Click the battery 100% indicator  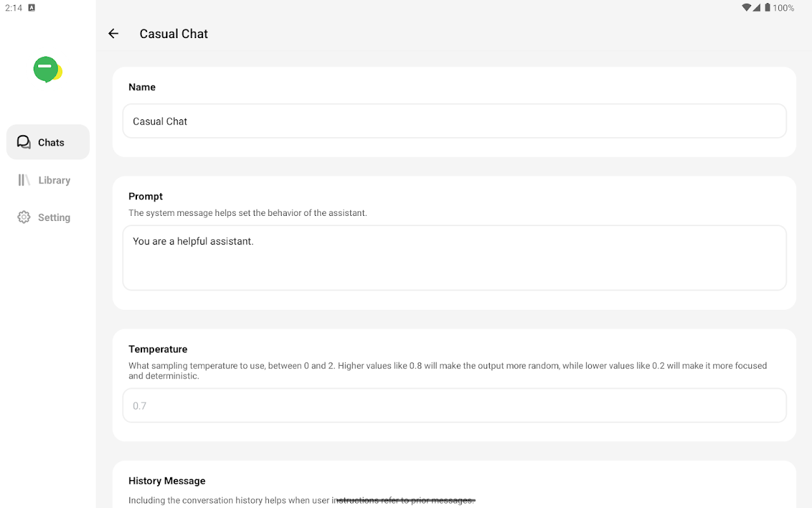pyautogui.click(x=779, y=8)
